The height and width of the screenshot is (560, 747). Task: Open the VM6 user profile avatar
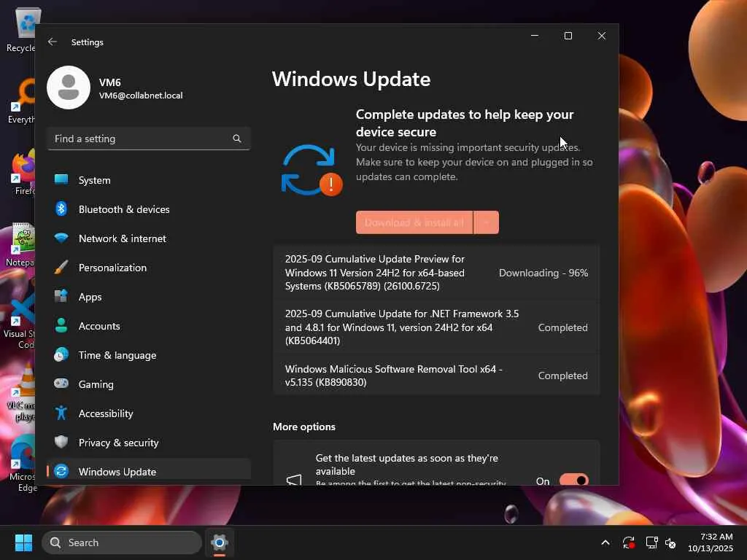pos(69,87)
